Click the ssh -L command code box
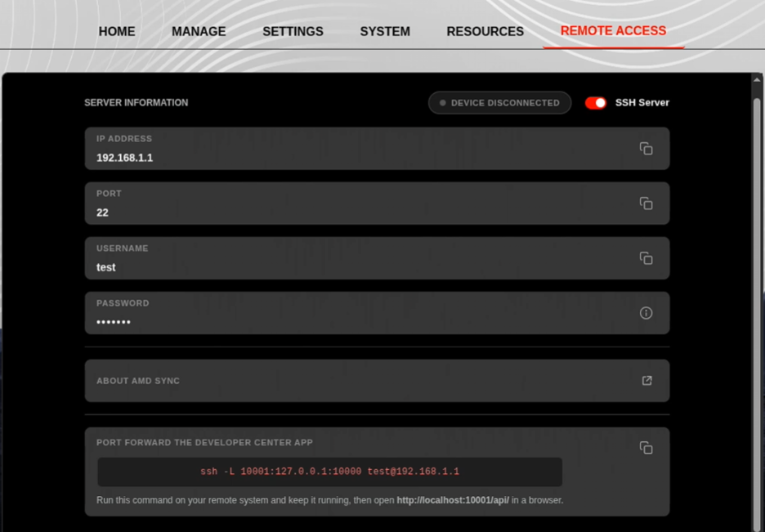765x532 pixels. click(330, 472)
